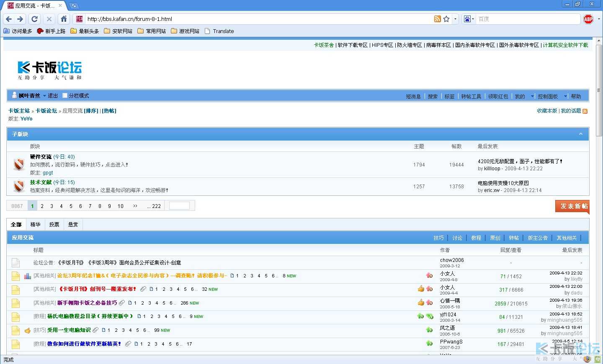Collapse the 子版块 section with its chevron
This screenshot has width=603, height=364.
581,134
